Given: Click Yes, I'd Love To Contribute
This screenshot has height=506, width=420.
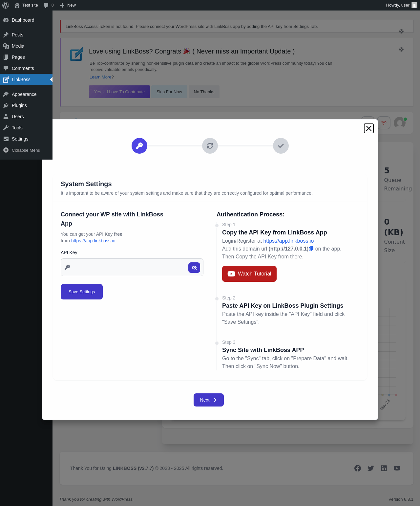Looking at the screenshot, I should (119, 92).
